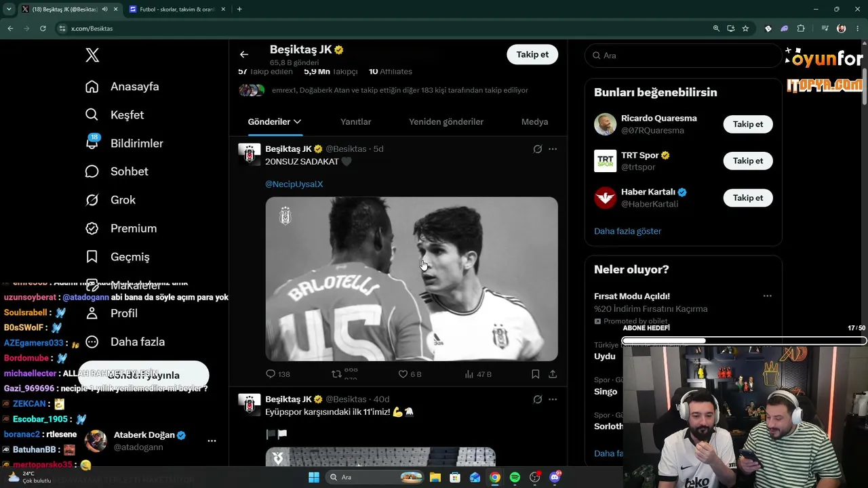Open Geçmiş bookmarks in sidebar
Screen dimensions: 868x488
[117, 257]
